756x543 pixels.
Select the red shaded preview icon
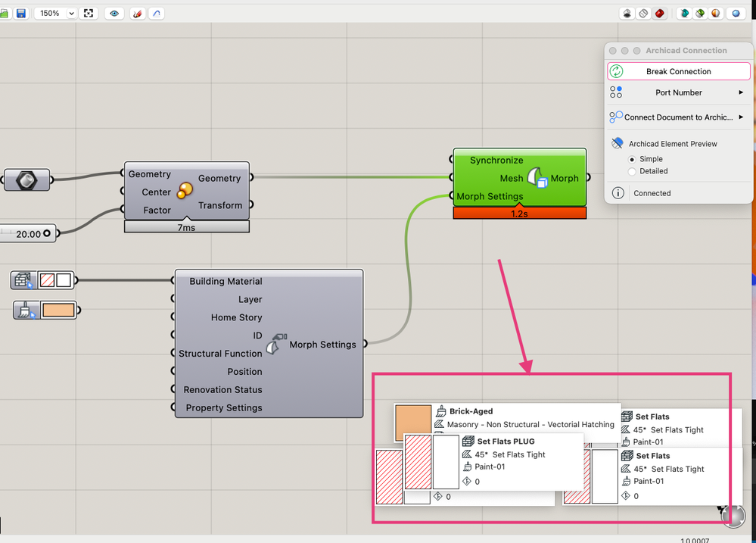pyautogui.click(x=659, y=14)
